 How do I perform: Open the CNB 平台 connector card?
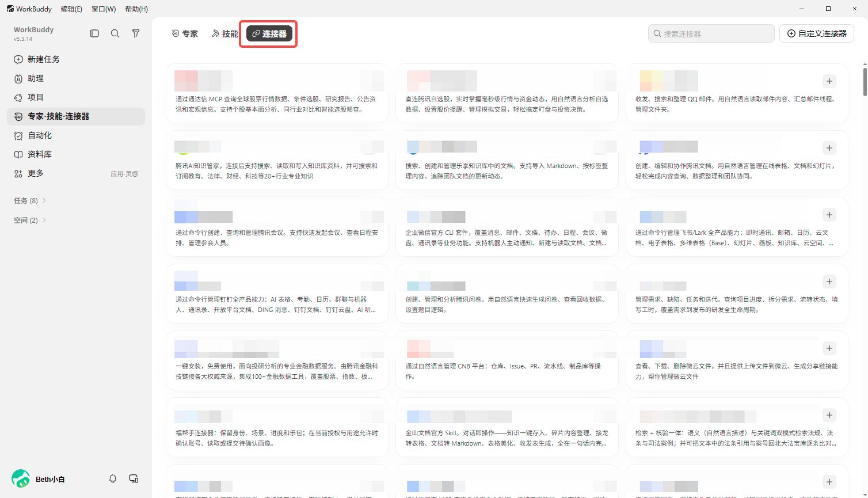tap(507, 360)
